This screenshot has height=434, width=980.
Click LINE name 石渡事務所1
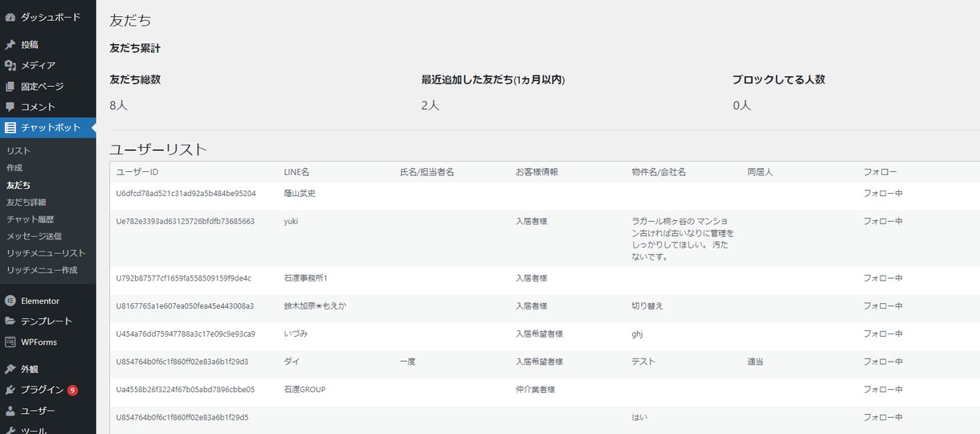tap(305, 278)
